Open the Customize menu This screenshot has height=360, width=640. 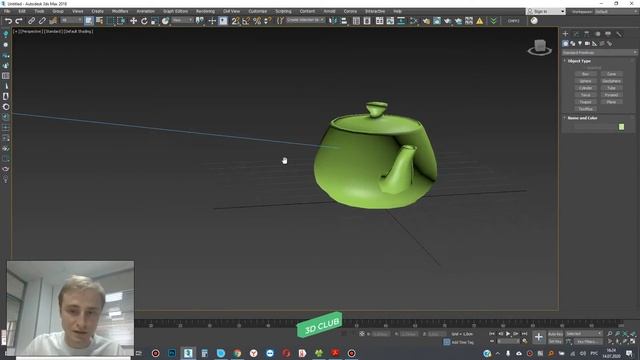pyautogui.click(x=258, y=11)
